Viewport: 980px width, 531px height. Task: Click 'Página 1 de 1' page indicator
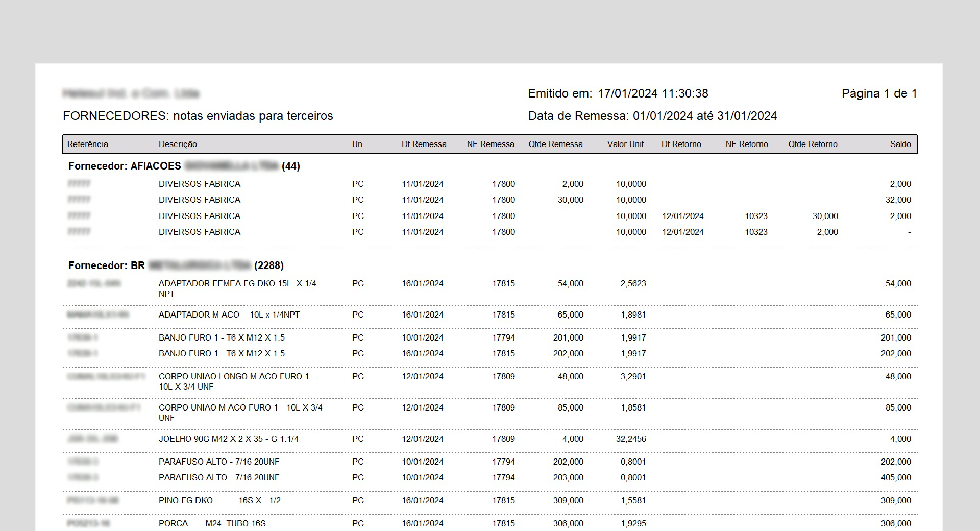(x=879, y=93)
